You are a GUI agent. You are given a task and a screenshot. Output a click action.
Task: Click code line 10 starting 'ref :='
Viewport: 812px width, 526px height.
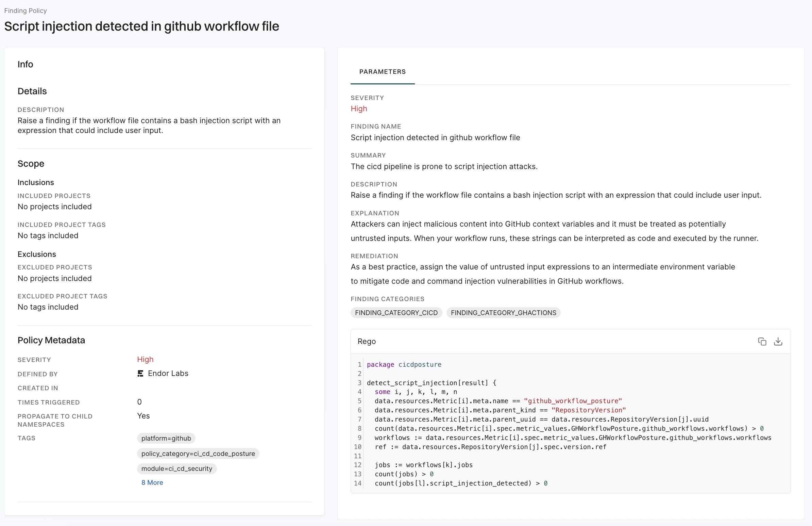[490, 446]
